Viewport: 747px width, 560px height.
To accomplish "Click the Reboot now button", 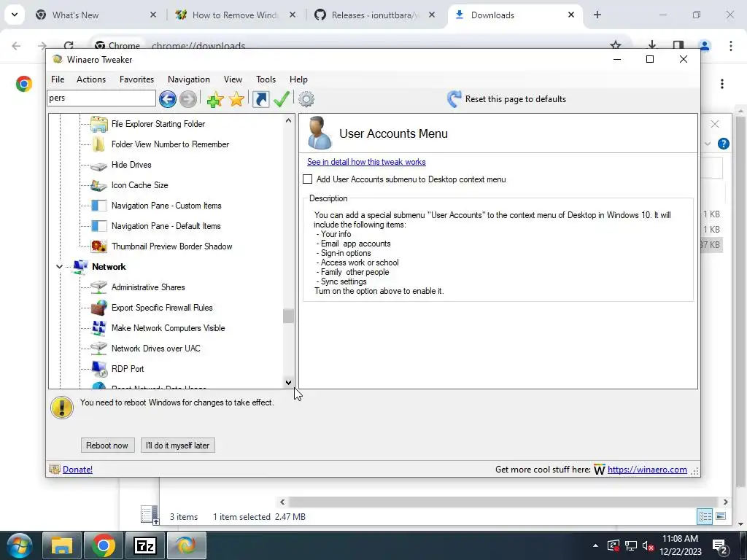I will pos(107,446).
